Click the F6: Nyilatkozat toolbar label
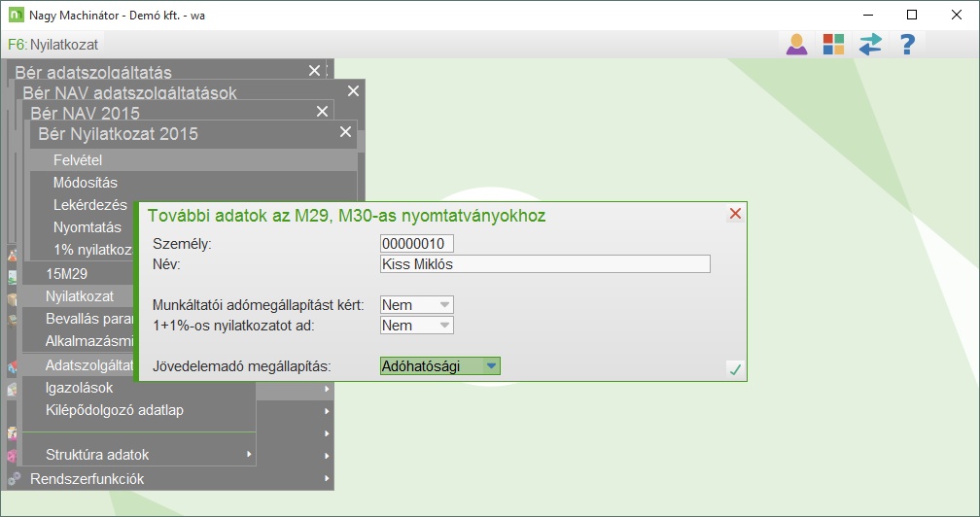 coord(53,45)
